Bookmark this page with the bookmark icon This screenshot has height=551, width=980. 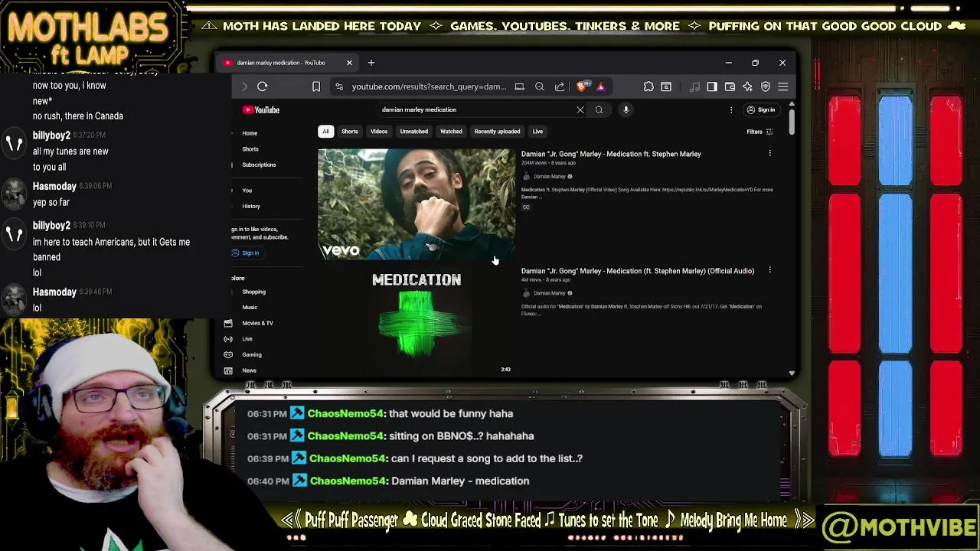(x=316, y=86)
